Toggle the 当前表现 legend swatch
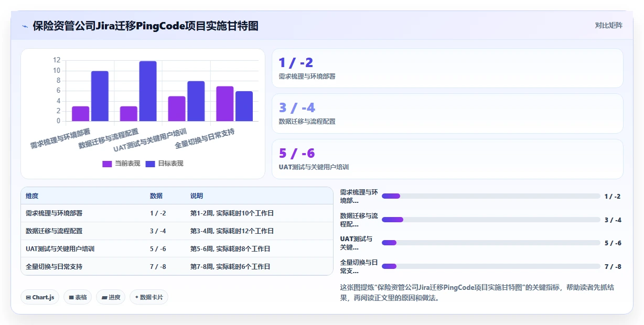The width and height of the screenshot is (644, 325). pos(107,164)
